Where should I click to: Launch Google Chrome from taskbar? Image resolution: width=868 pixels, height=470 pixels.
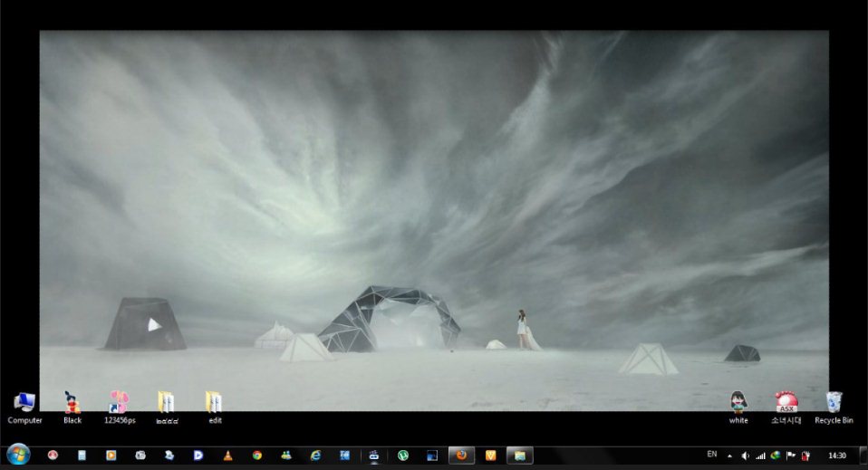pos(256,456)
